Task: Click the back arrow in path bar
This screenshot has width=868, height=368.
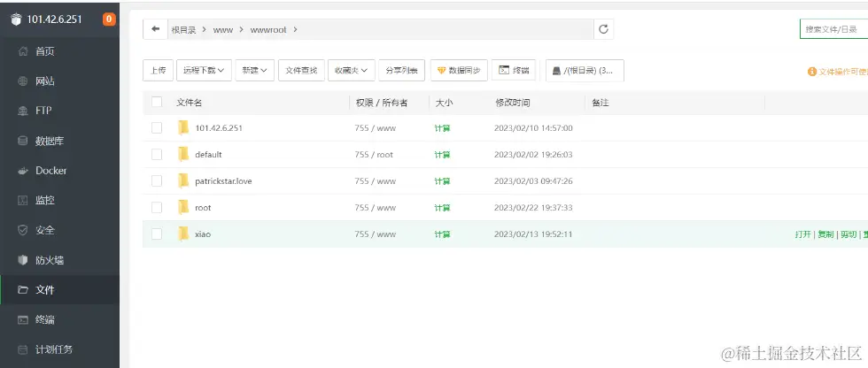Action: pos(156,29)
